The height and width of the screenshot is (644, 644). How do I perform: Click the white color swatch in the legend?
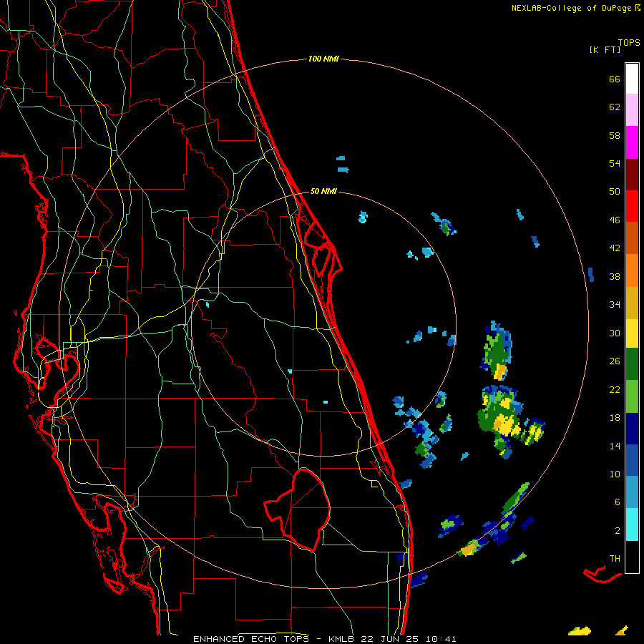pyautogui.click(x=632, y=79)
